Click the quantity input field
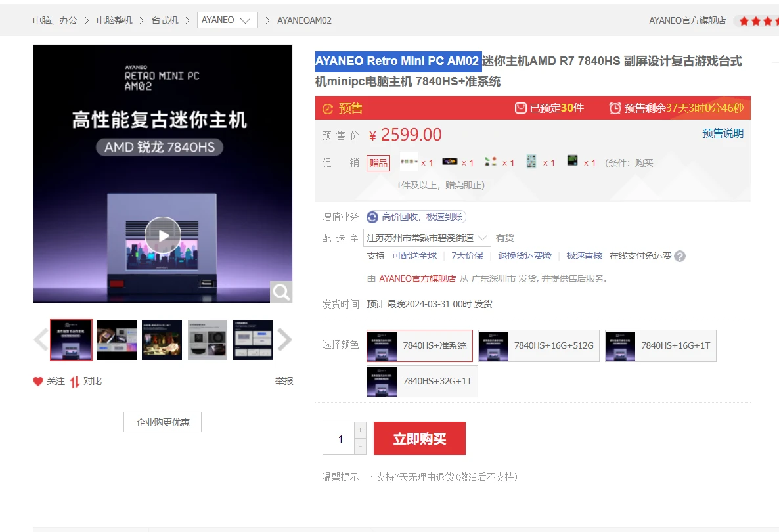 pyautogui.click(x=340, y=439)
